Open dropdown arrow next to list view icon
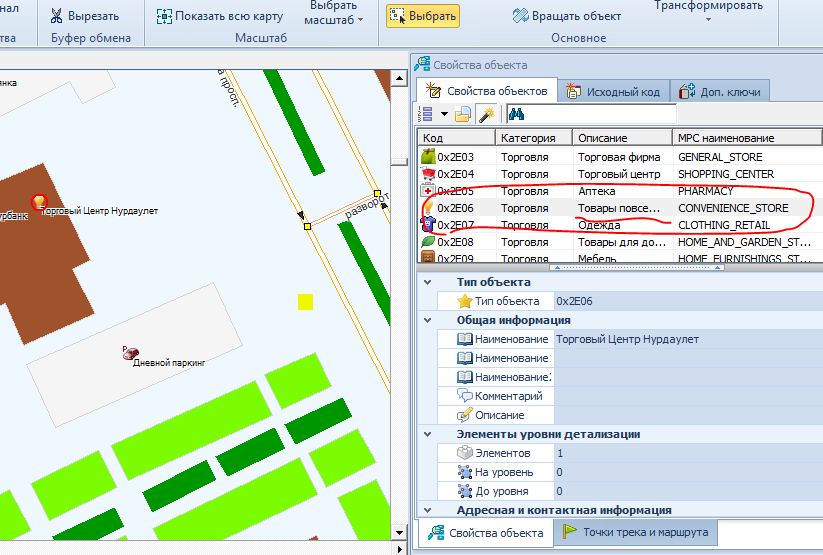Screen dimensions: 823x555 coord(444,114)
